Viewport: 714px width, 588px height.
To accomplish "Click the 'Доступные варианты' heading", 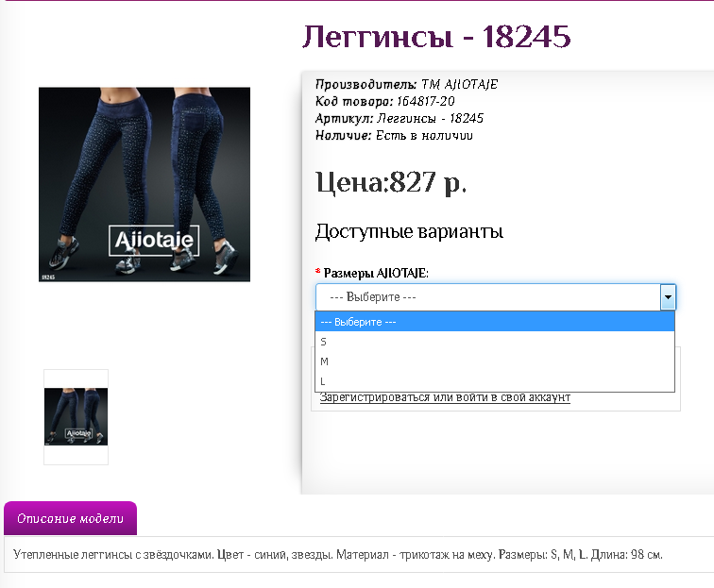I will (409, 232).
